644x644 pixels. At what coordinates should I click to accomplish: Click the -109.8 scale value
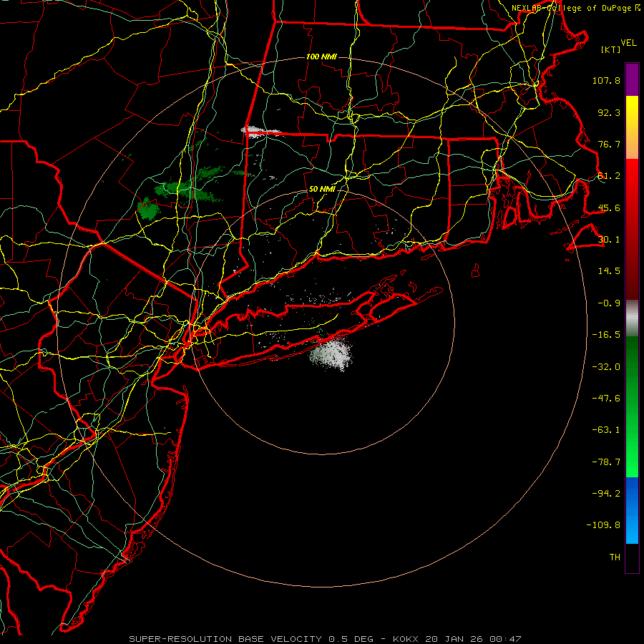603,525
